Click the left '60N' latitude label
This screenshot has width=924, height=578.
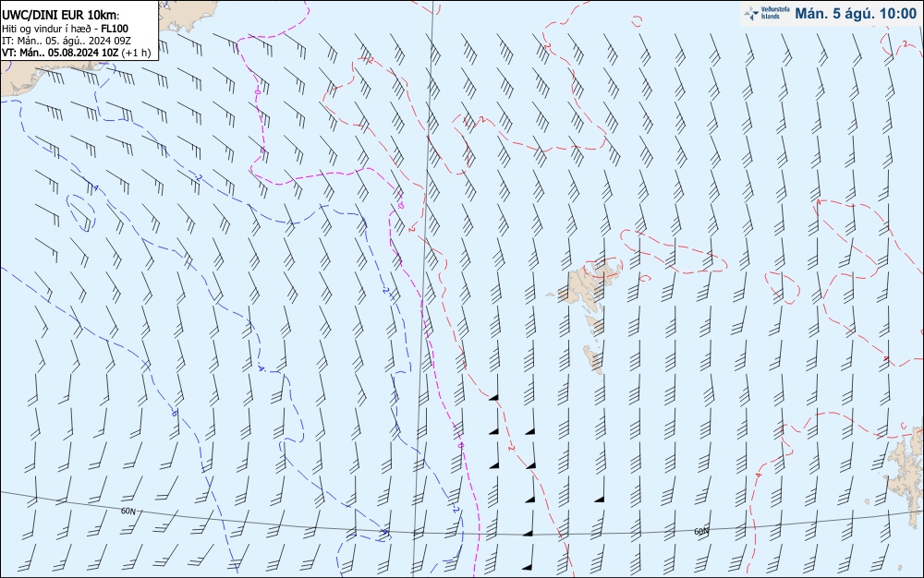pyautogui.click(x=128, y=511)
